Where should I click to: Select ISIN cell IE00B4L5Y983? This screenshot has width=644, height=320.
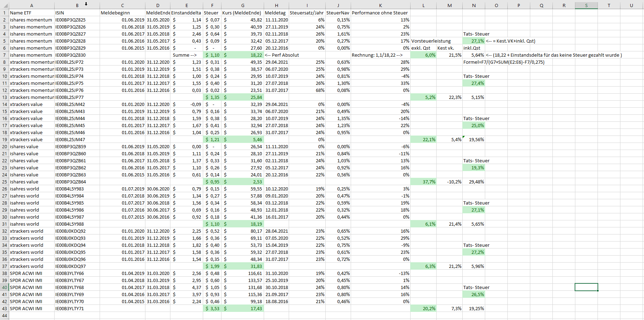[x=77, y=189]
